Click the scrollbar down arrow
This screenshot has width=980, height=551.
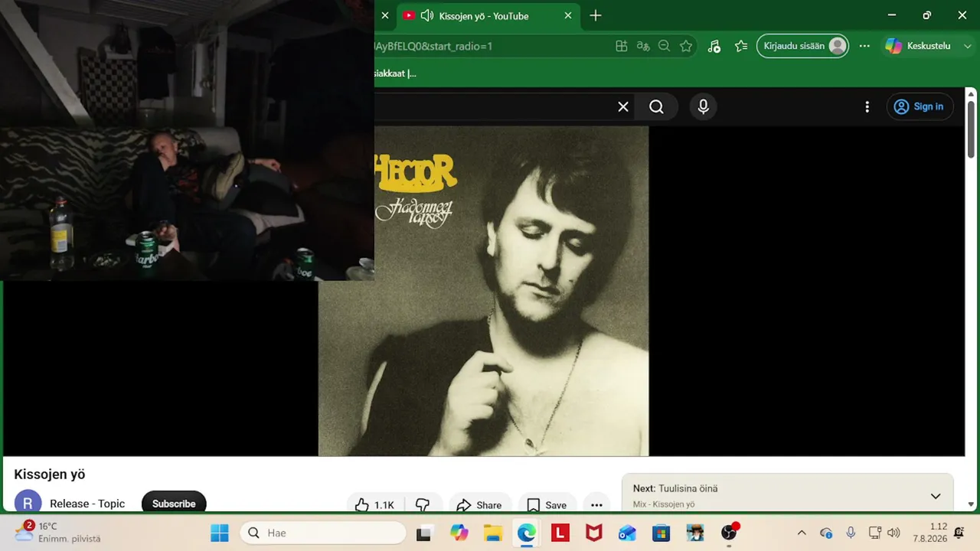972,504
